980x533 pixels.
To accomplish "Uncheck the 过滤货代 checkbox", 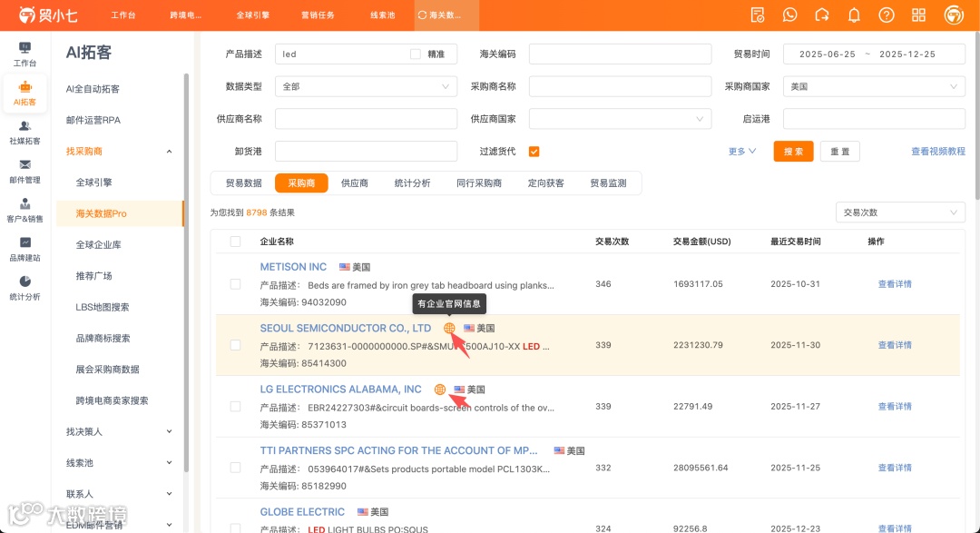I will click(534, 152).
